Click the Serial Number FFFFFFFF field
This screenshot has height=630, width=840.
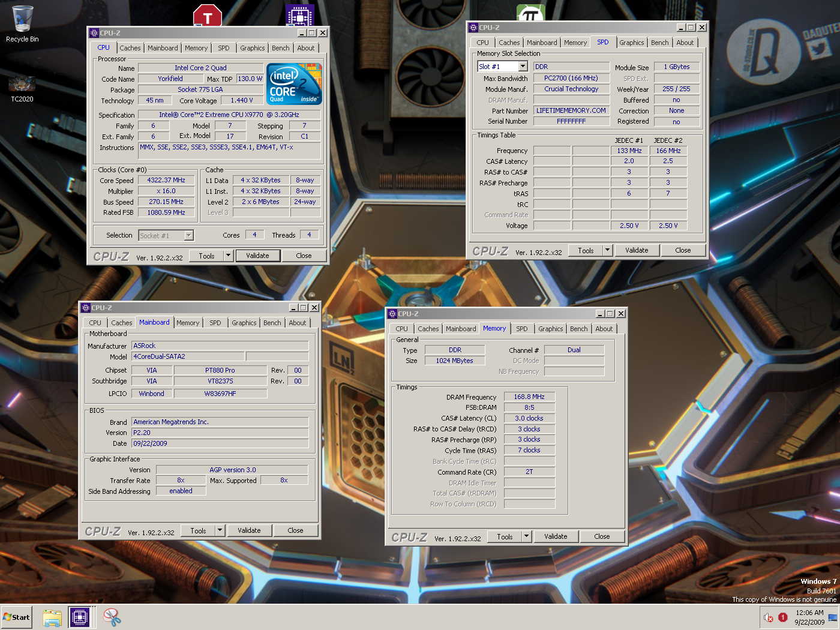[x=571, y=121]
